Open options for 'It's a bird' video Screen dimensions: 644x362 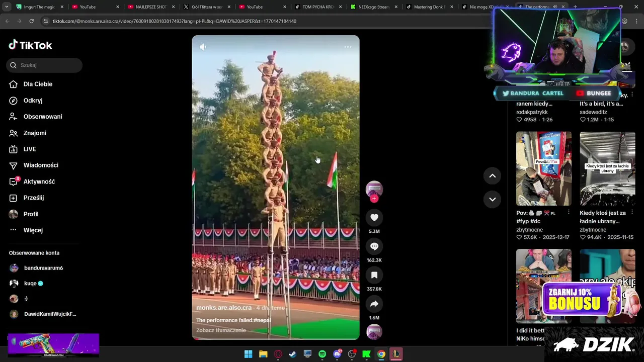click(632, 95)
